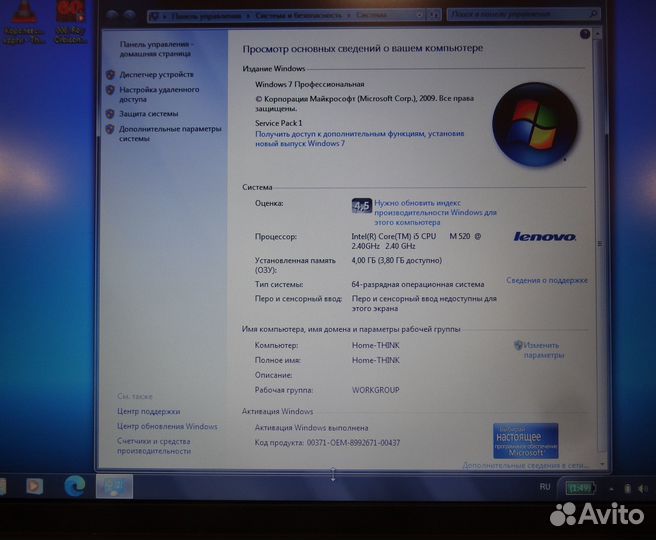Click 64-разрядная операционная система text
656x540 pixels.
pos(418,284)
